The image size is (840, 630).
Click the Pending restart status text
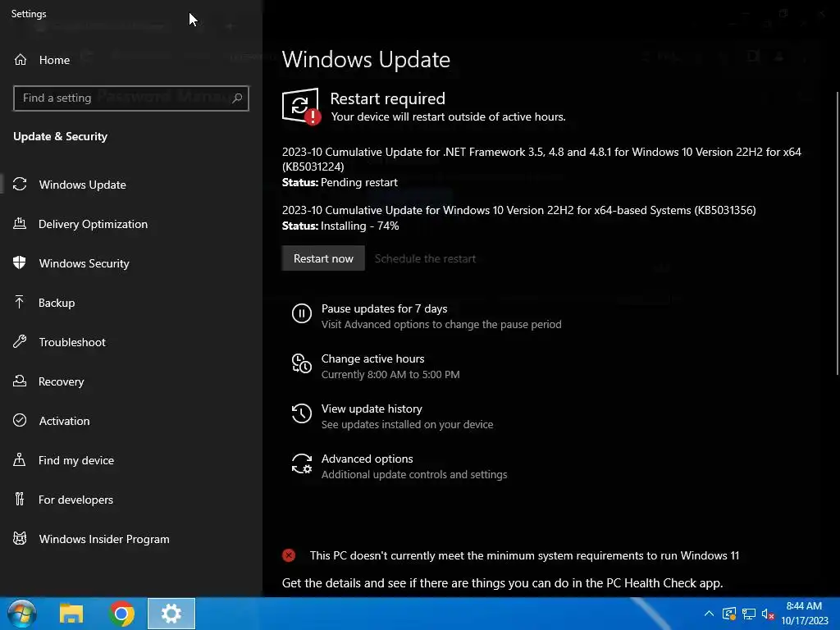[x=359, y=182]
